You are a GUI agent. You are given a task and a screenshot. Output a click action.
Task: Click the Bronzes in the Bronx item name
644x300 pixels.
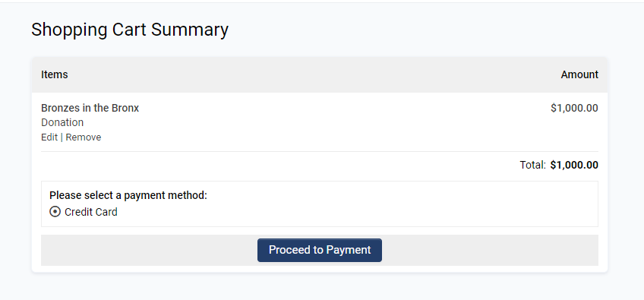(90, 108)
